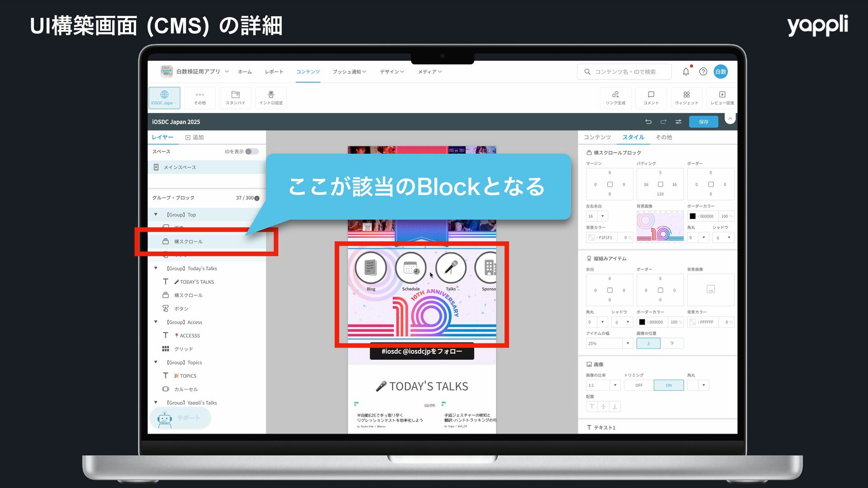This screenshot has height=488, width=868.
Task: Click the 白数 user avatar
Action: pos(721,71)
